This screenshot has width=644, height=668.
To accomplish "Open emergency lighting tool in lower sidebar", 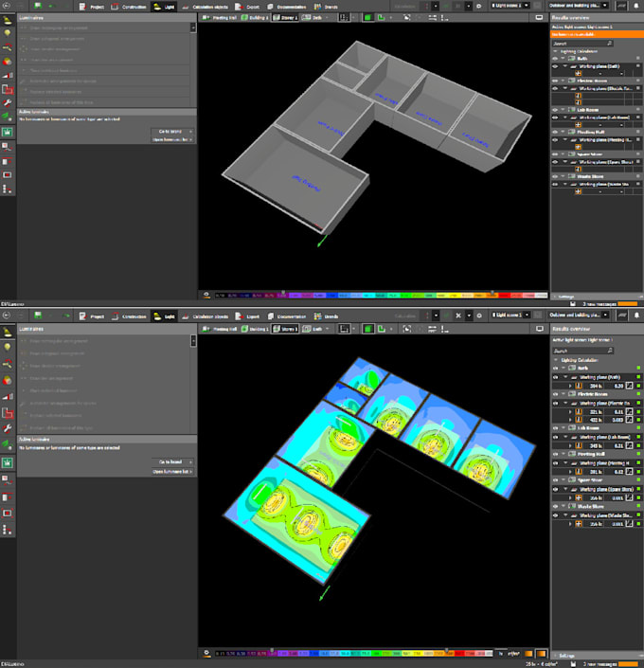I will (x=8, y=462).
